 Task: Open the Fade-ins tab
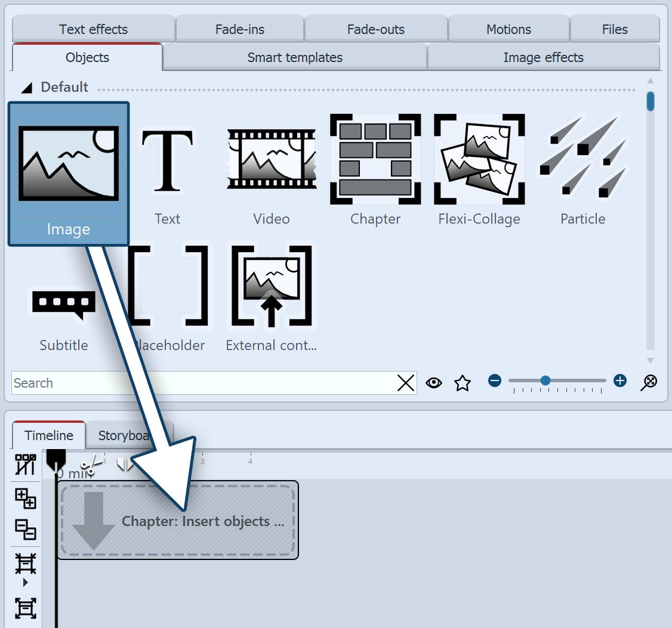(239, 29)
